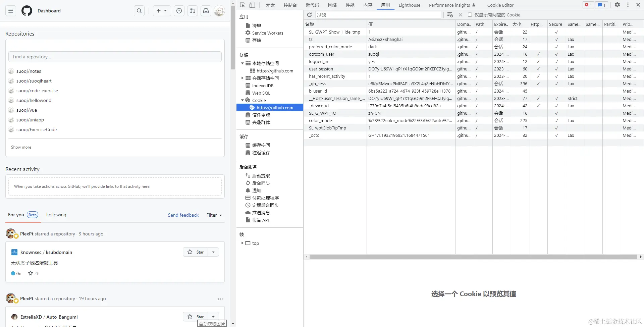Screen dimensions: 644x327
Task: Open the Pull requests icon in header
Action: 193,11
